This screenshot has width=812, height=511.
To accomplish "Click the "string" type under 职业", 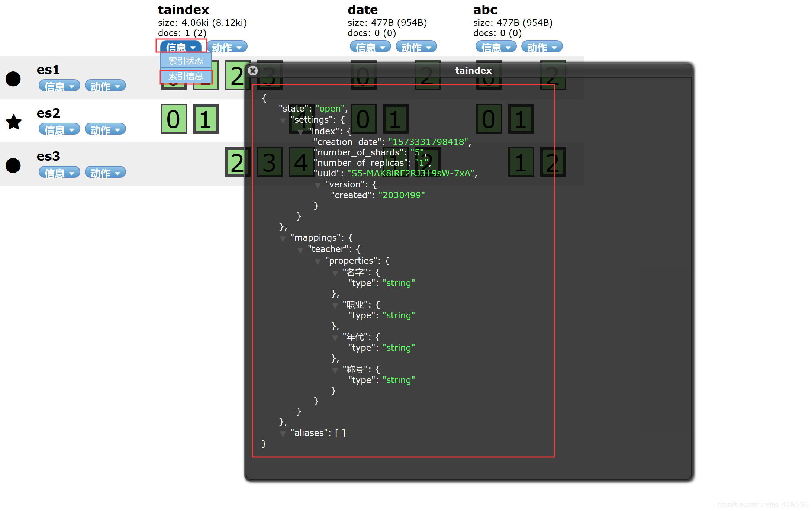I will tap(399, 315).
